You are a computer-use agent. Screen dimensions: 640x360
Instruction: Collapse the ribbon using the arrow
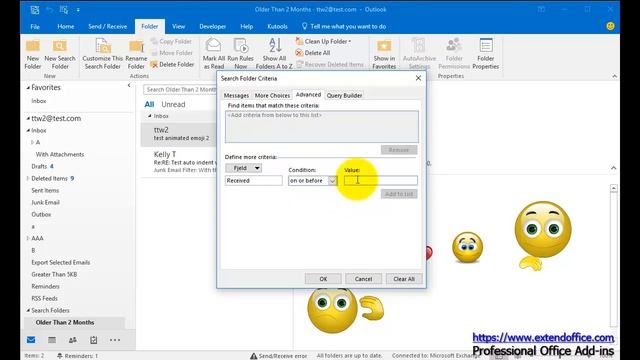pos(614,76)
